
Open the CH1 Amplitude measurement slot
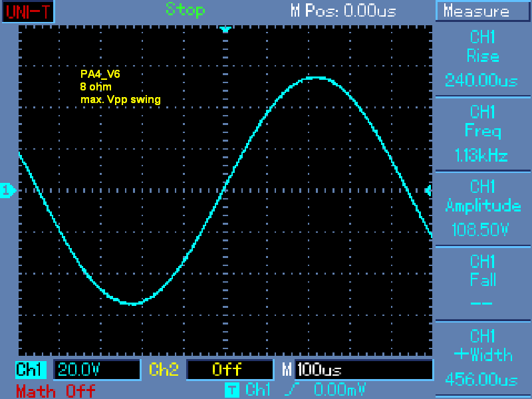(483, 209)
